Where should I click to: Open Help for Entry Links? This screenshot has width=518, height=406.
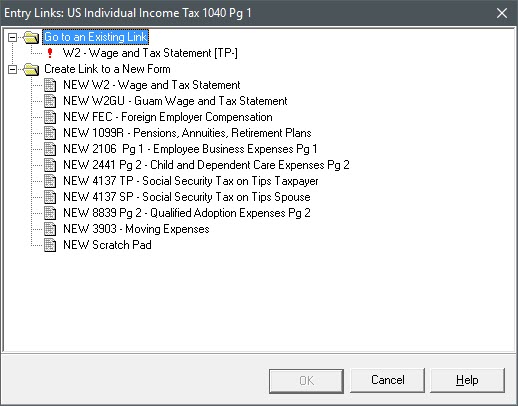pyautogui.click(x=467, y=380)
